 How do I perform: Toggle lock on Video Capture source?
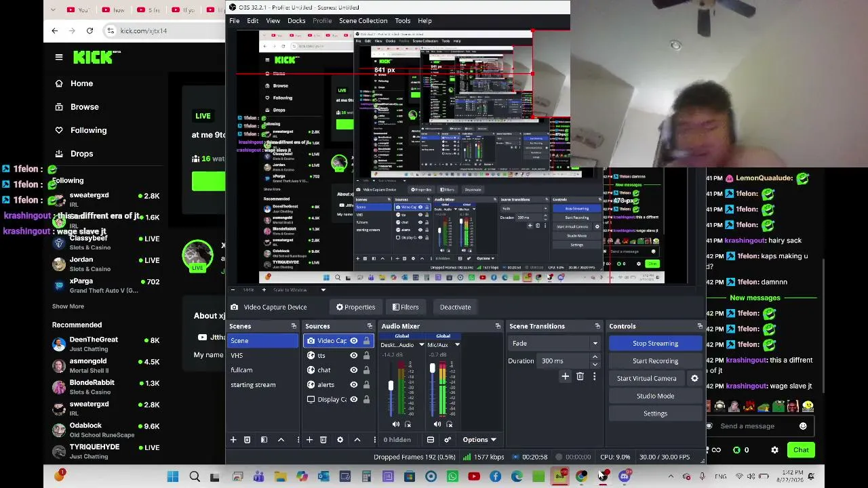[367, 341]
